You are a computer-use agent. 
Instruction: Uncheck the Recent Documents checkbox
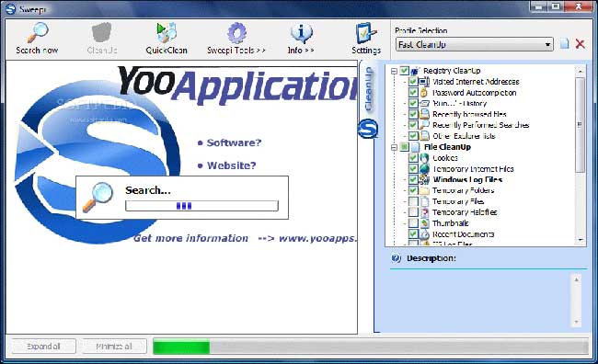(413, 234)
